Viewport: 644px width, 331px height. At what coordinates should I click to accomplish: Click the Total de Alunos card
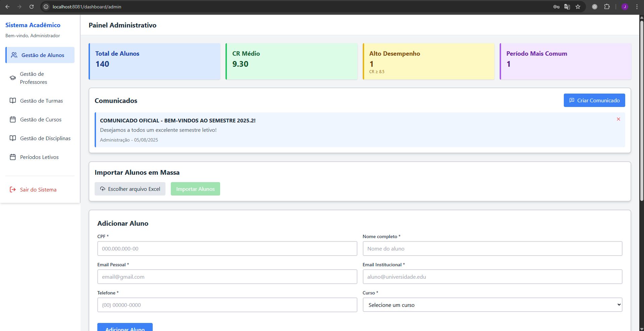click(154, 61)
